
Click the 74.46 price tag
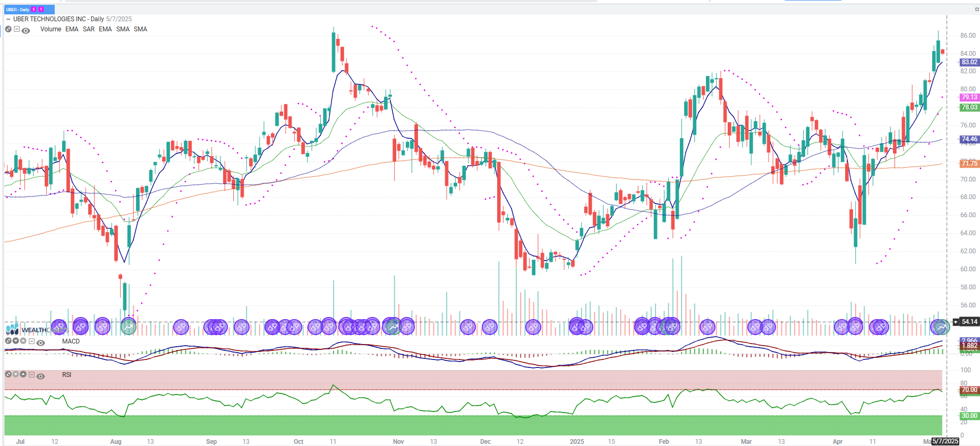[x=969, y=139]
